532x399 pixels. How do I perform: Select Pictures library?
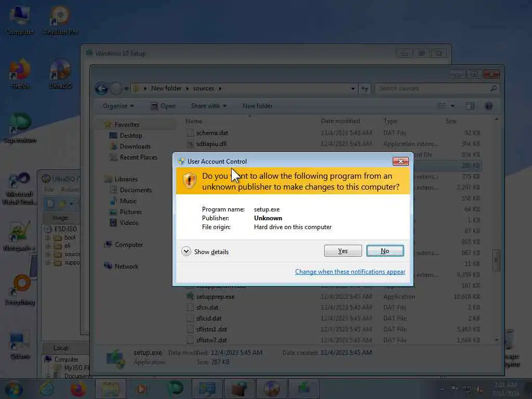130,212
